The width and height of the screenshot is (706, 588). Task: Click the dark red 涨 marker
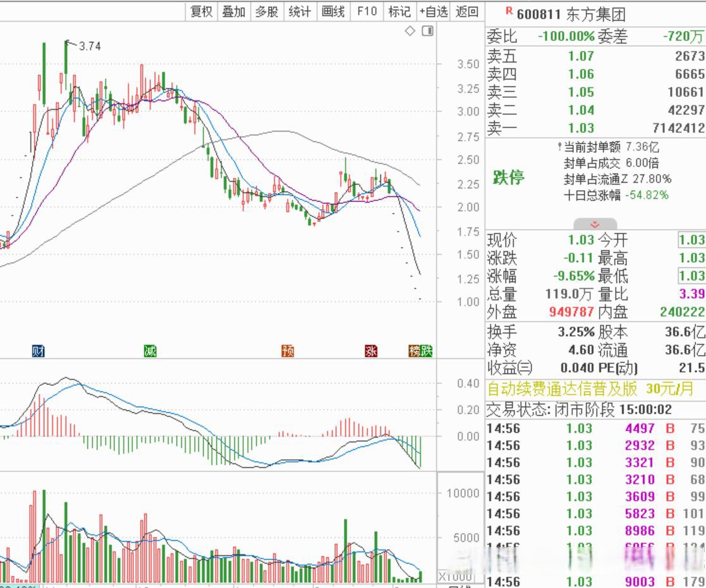tap(371, 351)
